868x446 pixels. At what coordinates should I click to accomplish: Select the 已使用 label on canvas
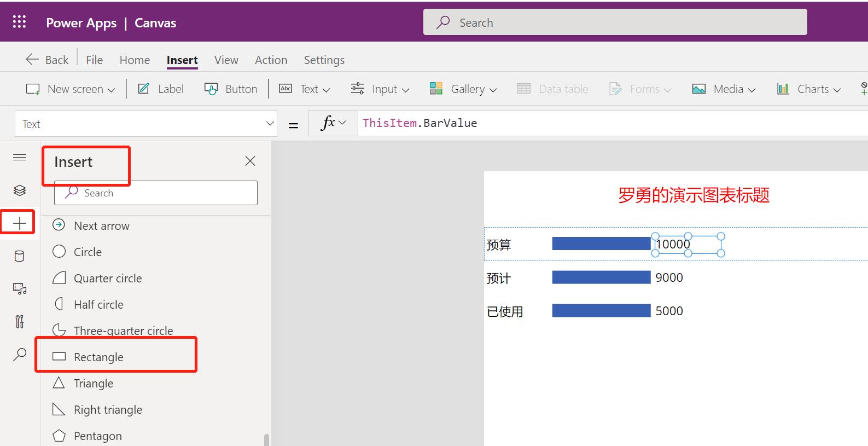click(505, 311)
